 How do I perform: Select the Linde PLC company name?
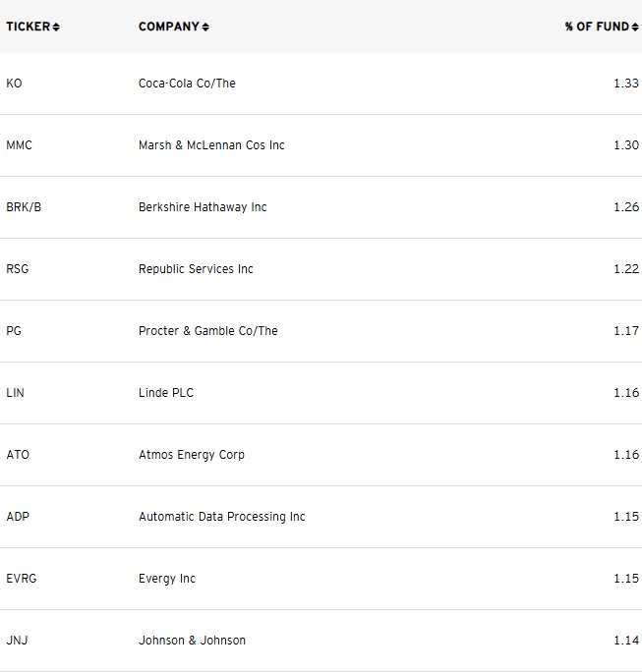[166, 393]
